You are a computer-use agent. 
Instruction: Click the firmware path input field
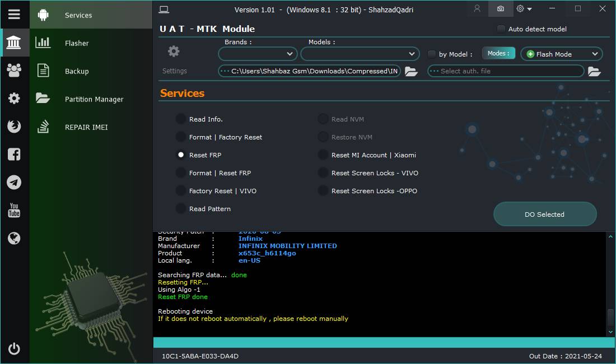(309, 71)
